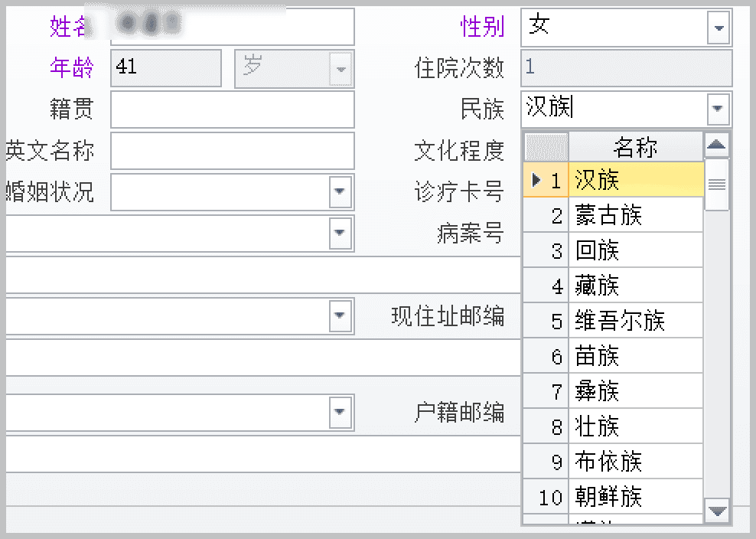Click the 籍贯 input field

[x=233, y=109]
